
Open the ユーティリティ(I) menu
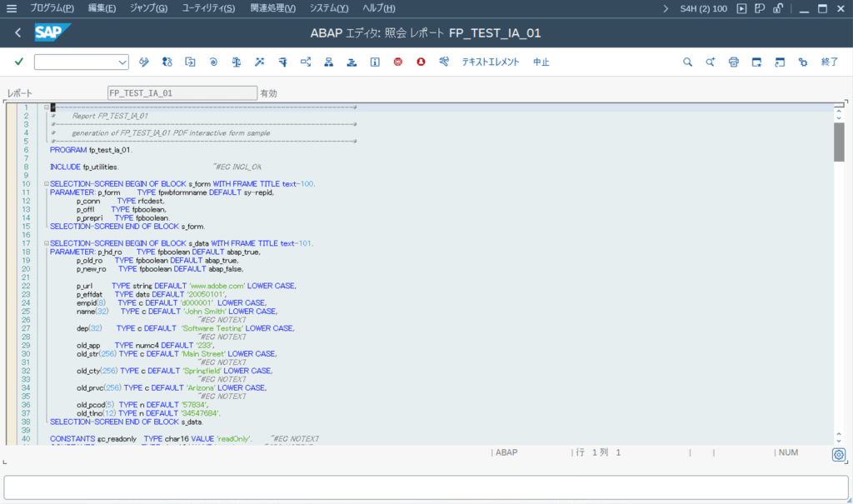point(208,8)
